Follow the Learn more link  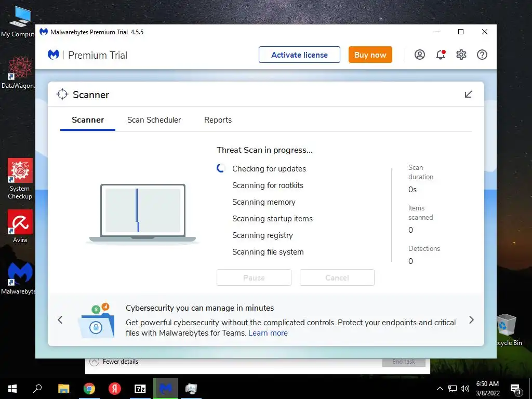click(268, 333)
